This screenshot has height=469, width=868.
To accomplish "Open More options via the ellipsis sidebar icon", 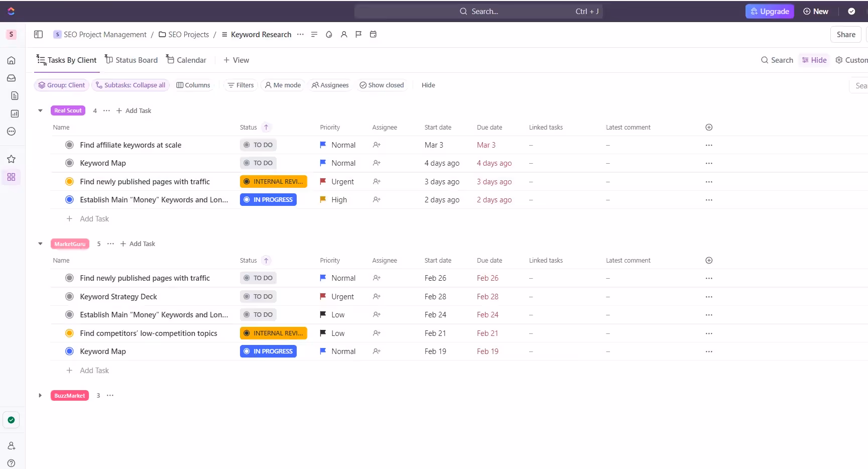I will pyautogui.click(x=11, y=132).
